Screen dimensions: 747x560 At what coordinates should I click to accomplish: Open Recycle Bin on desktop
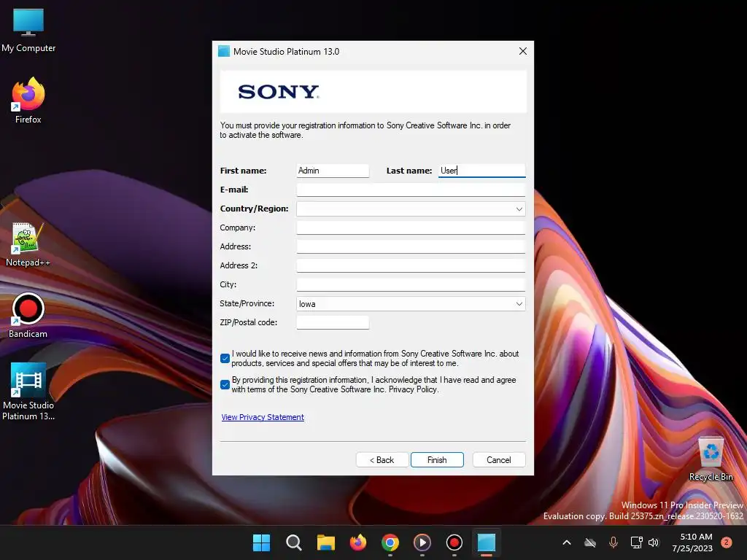[x=711, y=459]
